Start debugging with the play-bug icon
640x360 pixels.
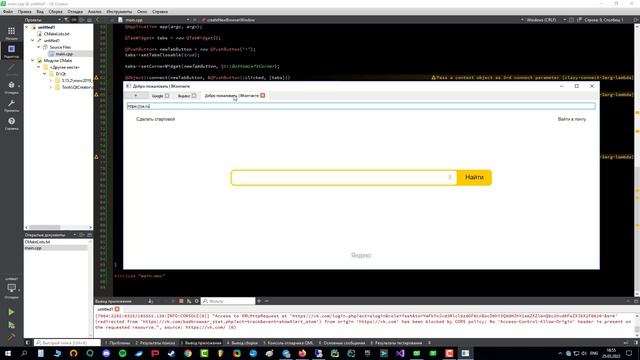coord(11,325)
